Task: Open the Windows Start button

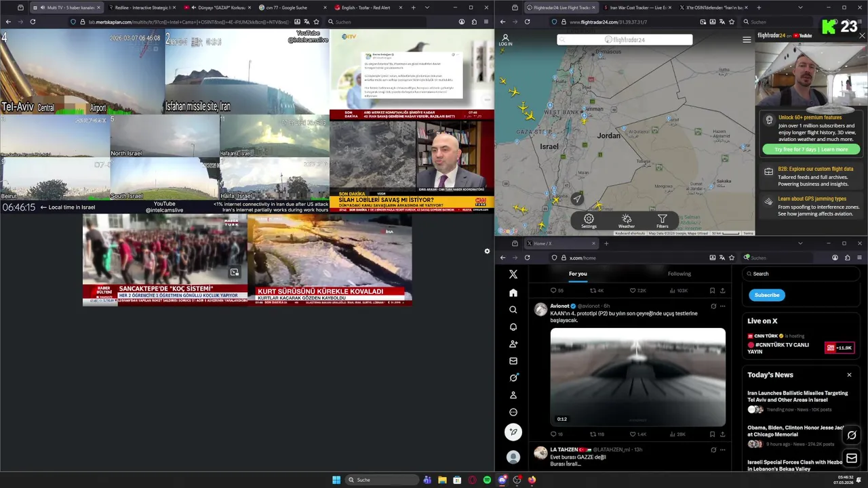Action: pyautogui.click(x=336, y=480)
